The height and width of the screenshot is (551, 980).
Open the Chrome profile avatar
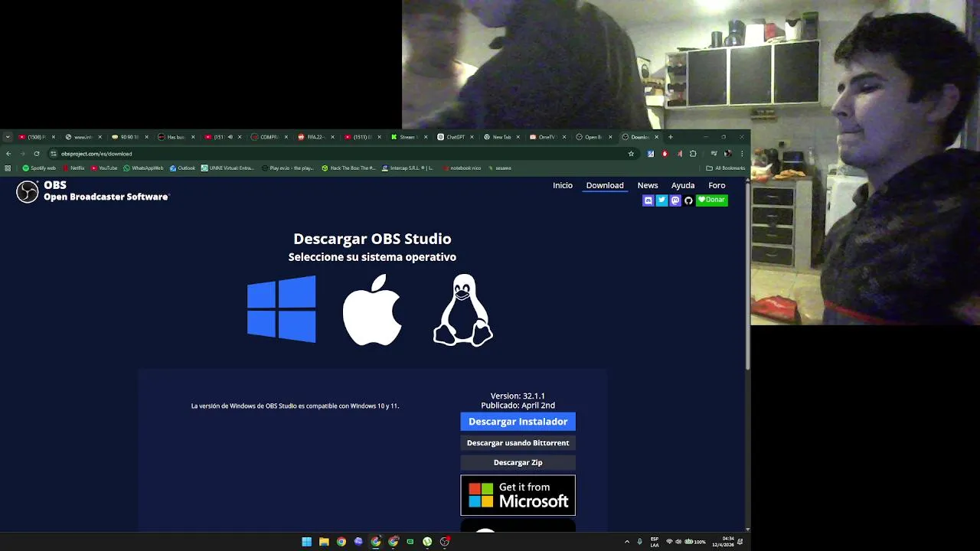pyautogui.click(x=727, y=154)
